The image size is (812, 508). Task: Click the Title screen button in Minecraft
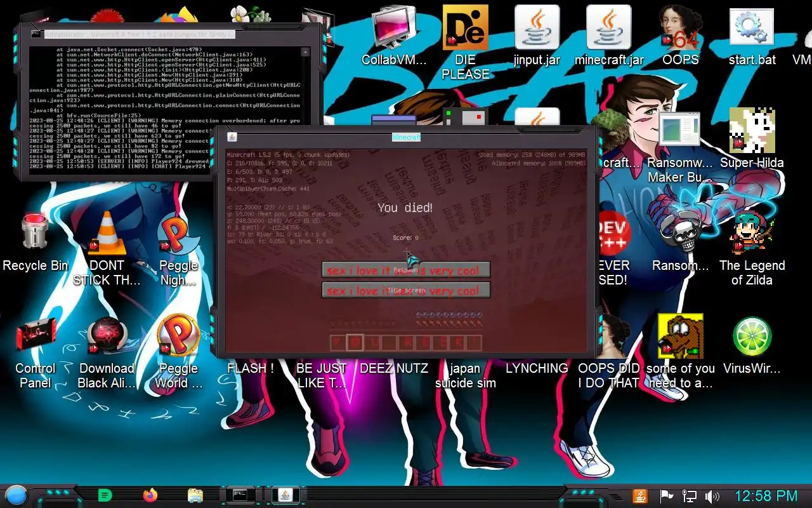coord(406,290)
